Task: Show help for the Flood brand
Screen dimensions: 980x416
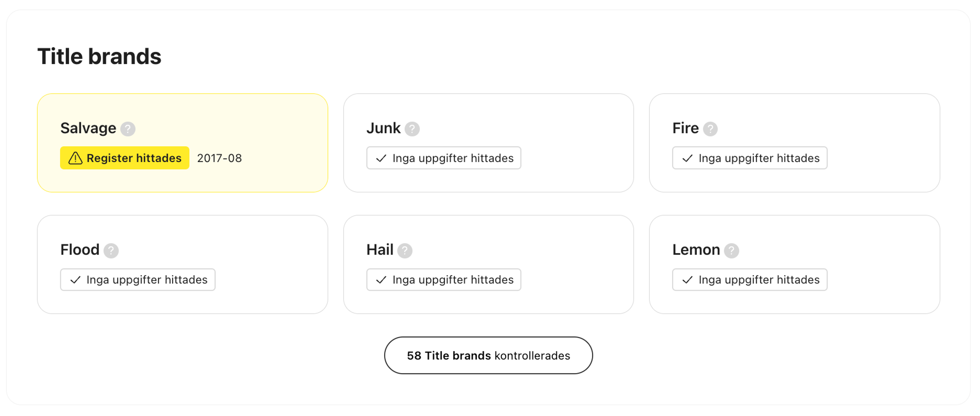Action: point(111,251)
